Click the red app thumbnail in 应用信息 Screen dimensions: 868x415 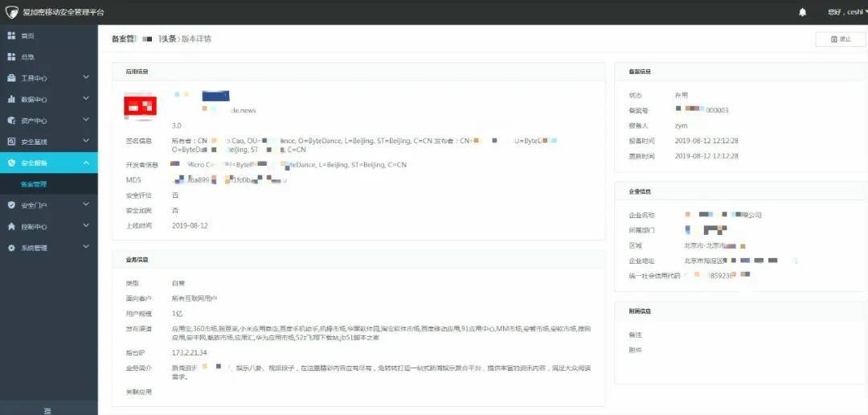coord(140,107)
